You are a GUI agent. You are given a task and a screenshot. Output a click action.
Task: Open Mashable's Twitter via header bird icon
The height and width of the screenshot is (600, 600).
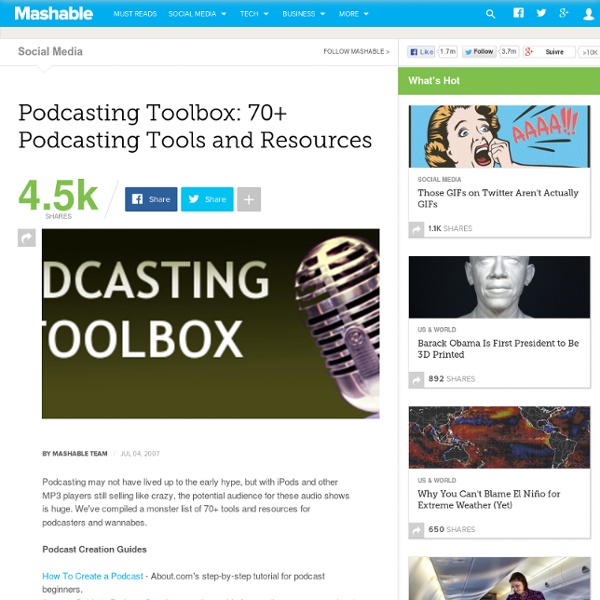[x=541, y=13]
